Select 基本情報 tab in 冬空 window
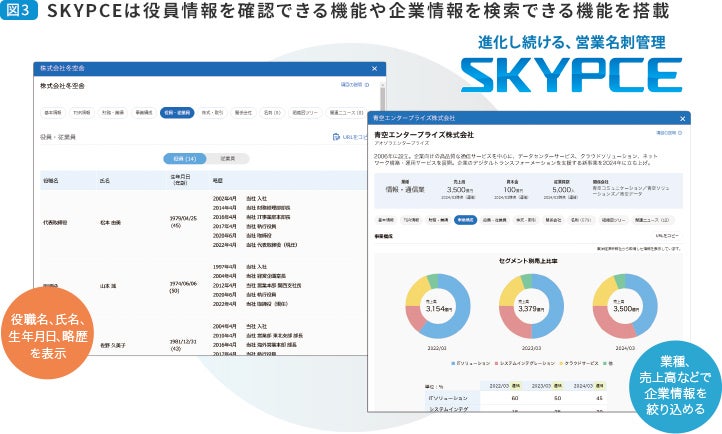The image size is (722, 434). tap(52, 113)
